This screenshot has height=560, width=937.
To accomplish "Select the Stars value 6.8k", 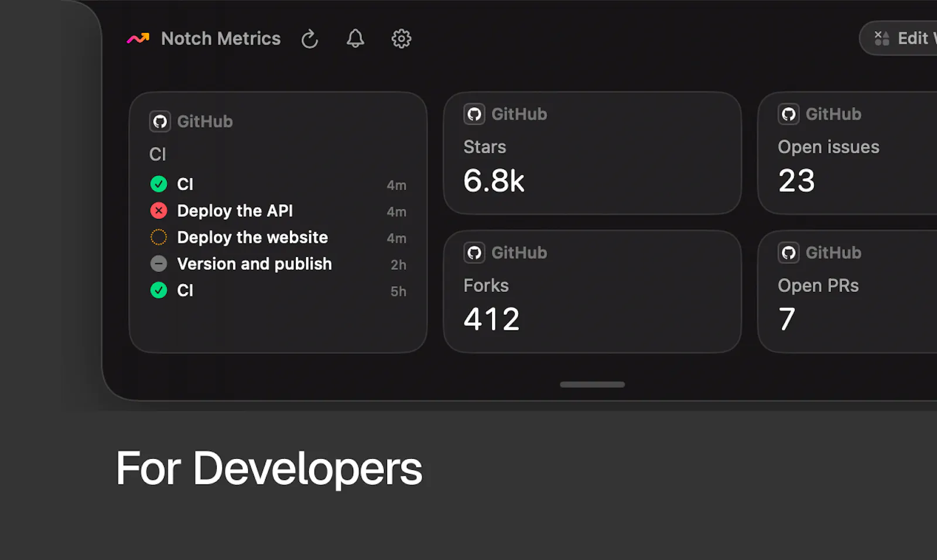I will [x=494, y=180].
